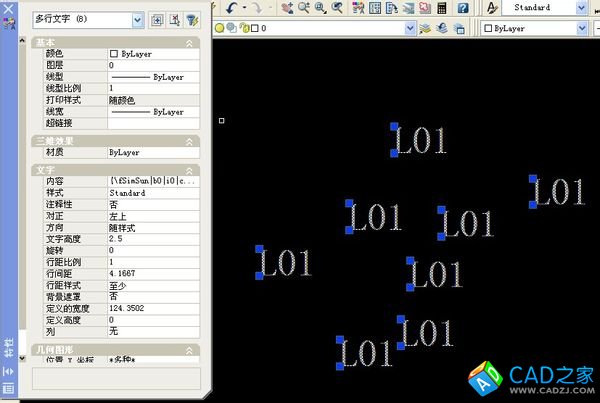The image size is (600, 403).
Task: Collapse the 文字 section
Action: tap(191, 169)
